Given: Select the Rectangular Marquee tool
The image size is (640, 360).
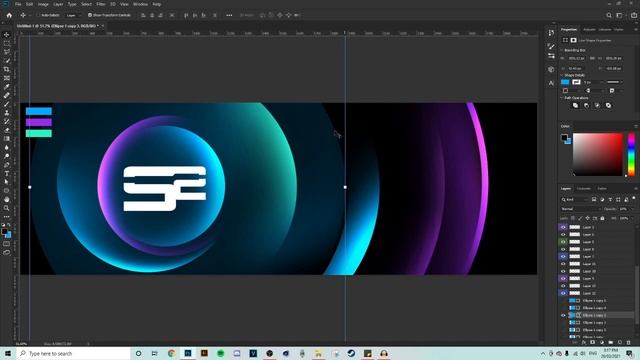Looking at the screenshot, I should [x=7, y=43].
